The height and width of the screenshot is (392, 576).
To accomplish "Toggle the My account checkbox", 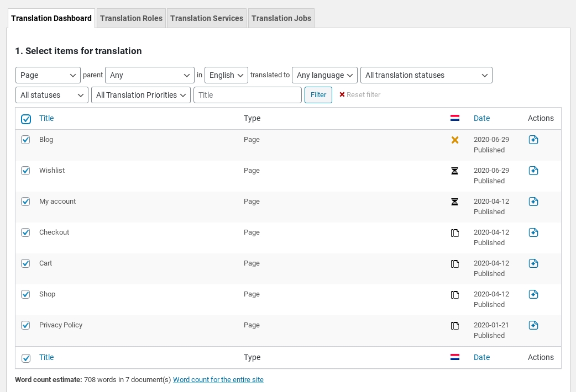I will [25, 202].
